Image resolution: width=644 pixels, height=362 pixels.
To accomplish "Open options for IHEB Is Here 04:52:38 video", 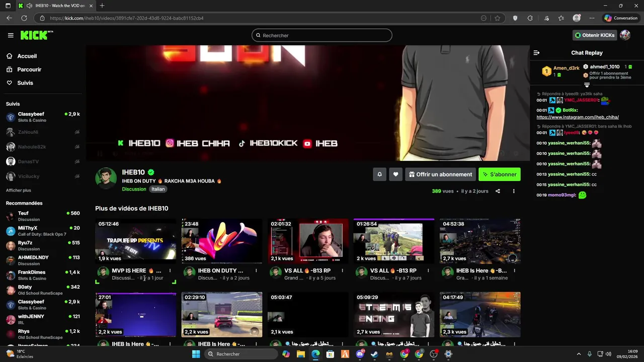I will click(x=514, y=270).
